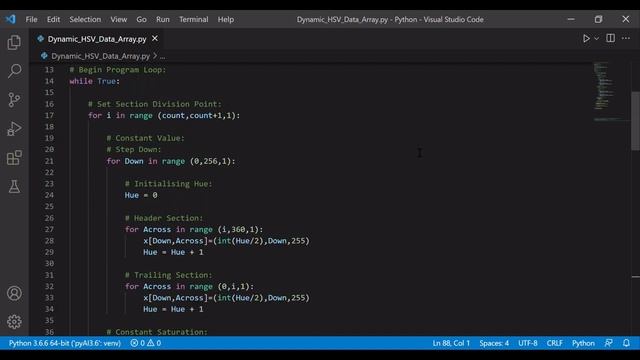Viewport: 640px width, 360px height.
Task: Change end of line sequence CRLF
Action: point(554,343)
